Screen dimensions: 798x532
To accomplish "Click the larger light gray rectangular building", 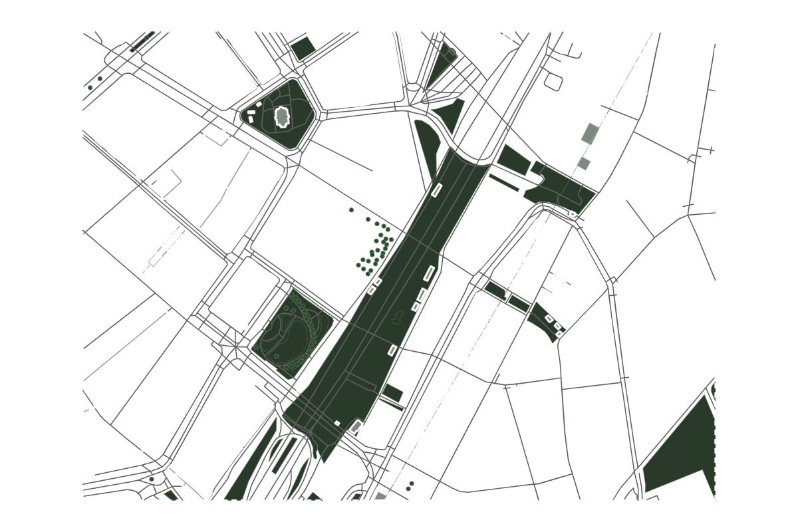I will 590,134.
